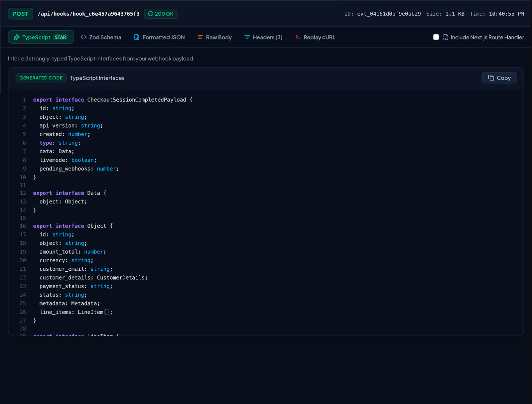Click the file code icon beside Include Next.js
Image resolution: width=532 pixels, height=404 pixels.
click(446, 37)
